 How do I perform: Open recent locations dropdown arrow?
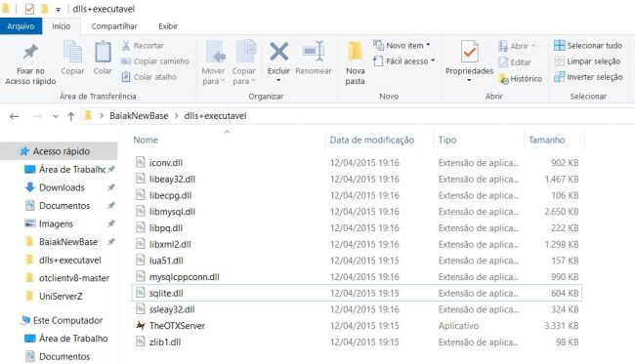[x=56, y=116]
